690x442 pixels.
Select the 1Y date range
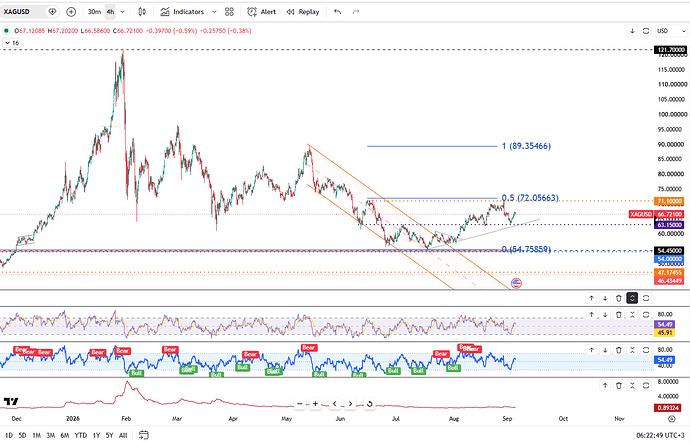96,435
